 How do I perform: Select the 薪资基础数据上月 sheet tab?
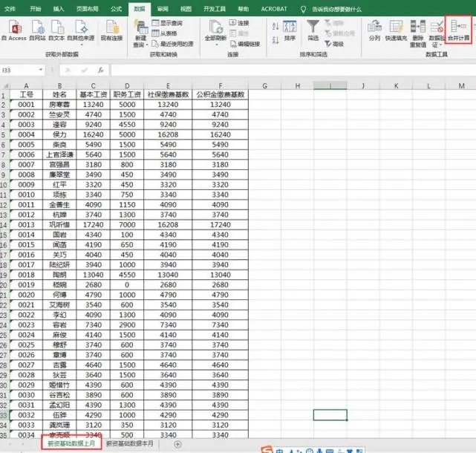pyautogui.click(x=71, y=443)
